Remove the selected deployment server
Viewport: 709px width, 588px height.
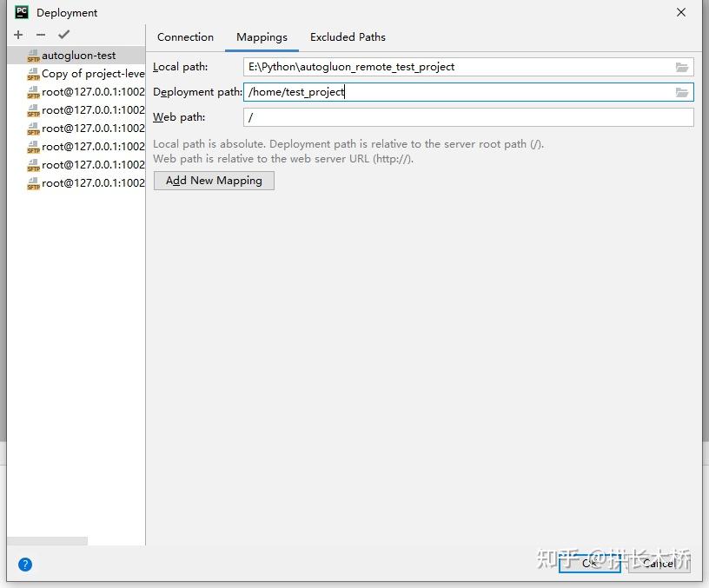40,35
